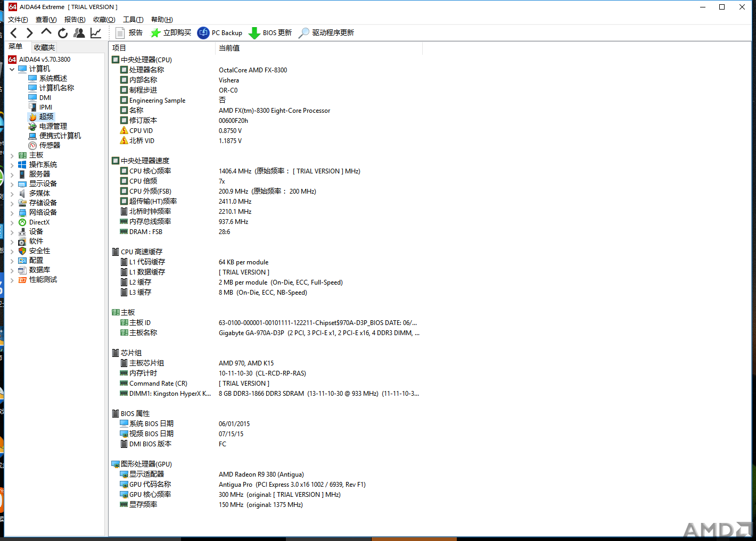Select the 处理器名称 row
The image size is (756, 541).
pyautogui.click(x=266, y=70)
